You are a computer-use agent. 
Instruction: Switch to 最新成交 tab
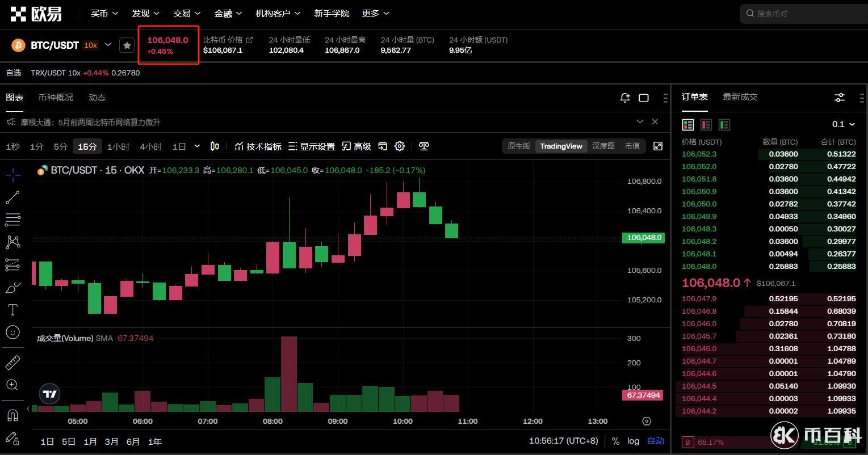pos(740,97)
